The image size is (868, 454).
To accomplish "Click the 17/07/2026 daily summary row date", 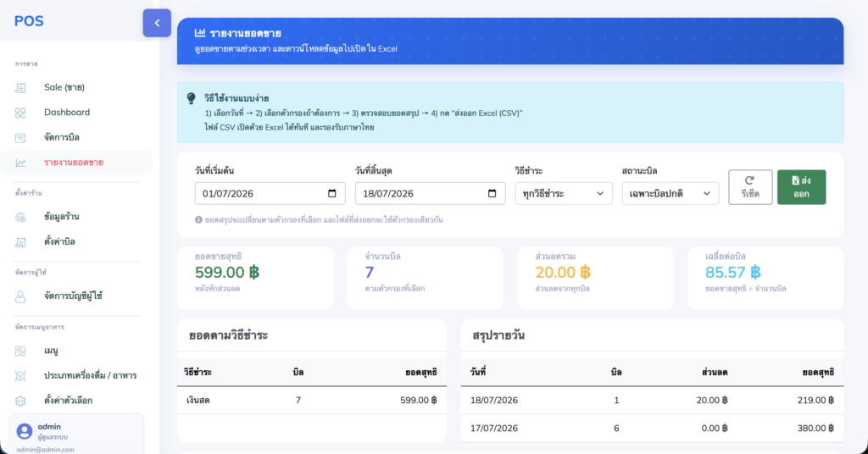I will [494, 428].
